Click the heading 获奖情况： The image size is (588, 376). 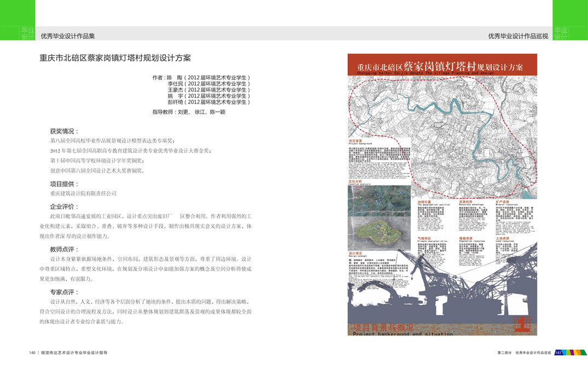65,131
